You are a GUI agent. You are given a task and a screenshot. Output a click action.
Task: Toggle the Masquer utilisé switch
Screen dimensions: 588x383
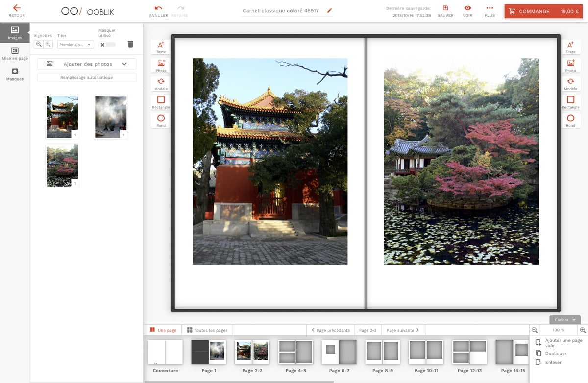click(107, 45)
